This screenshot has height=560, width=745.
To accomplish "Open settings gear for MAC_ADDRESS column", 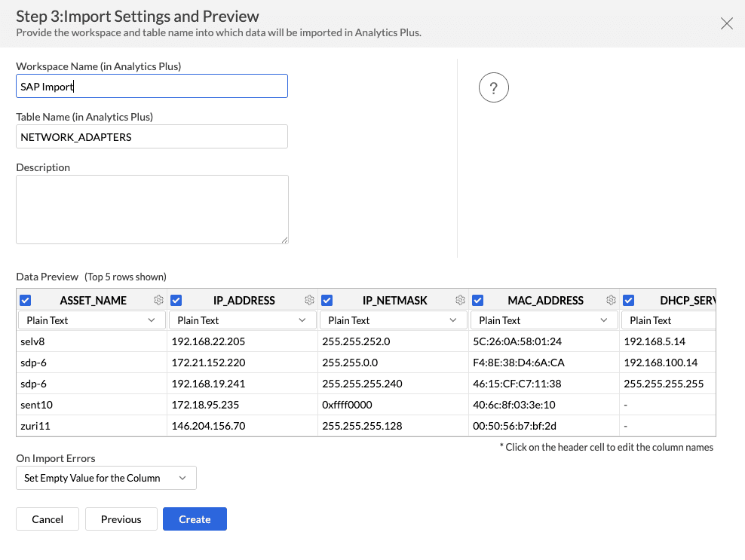I will [611, 300].
